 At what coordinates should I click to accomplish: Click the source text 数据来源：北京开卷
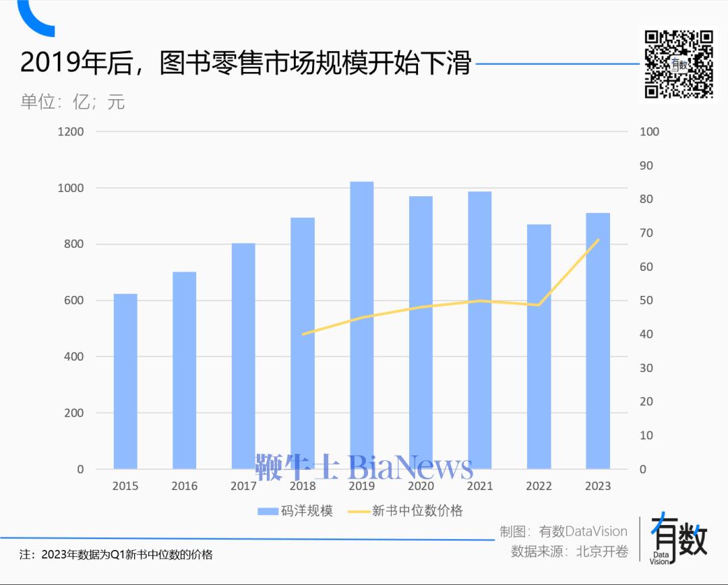point(570,551)
